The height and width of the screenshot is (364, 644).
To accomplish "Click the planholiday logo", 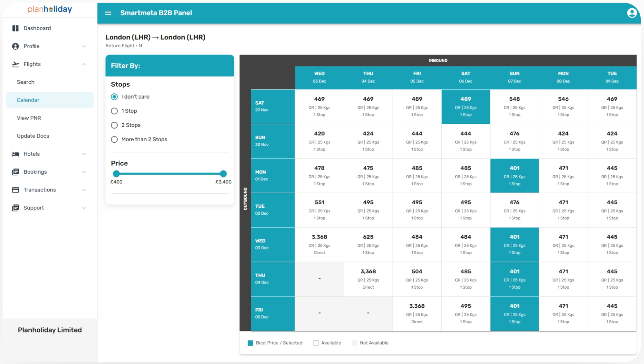I will (x=50, y=9).
